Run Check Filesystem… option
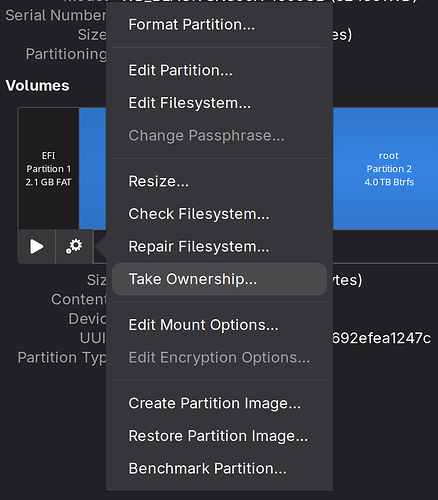The width and height of the screenshot is (438, 500). pyautogui.click(x=219, y=214)
